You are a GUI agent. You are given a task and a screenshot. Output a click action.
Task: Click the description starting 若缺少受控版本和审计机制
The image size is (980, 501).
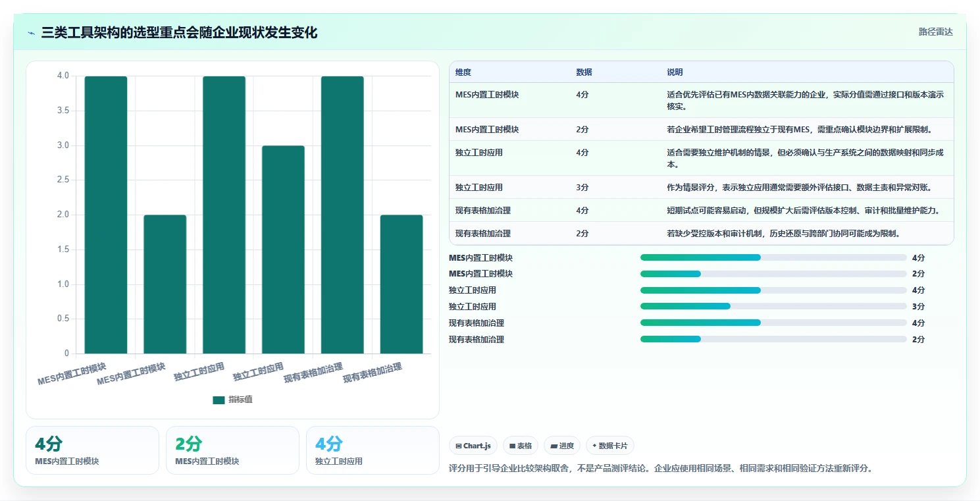pos(783,234)
